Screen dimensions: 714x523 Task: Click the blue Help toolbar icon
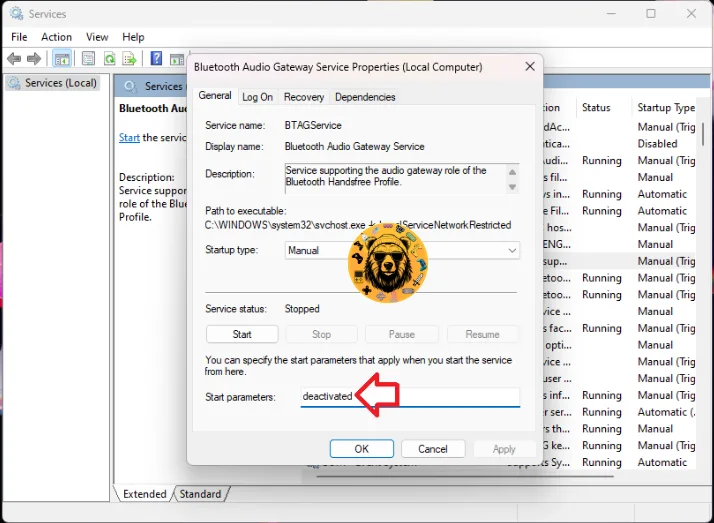pyautogui.click(x=156, y=59)
